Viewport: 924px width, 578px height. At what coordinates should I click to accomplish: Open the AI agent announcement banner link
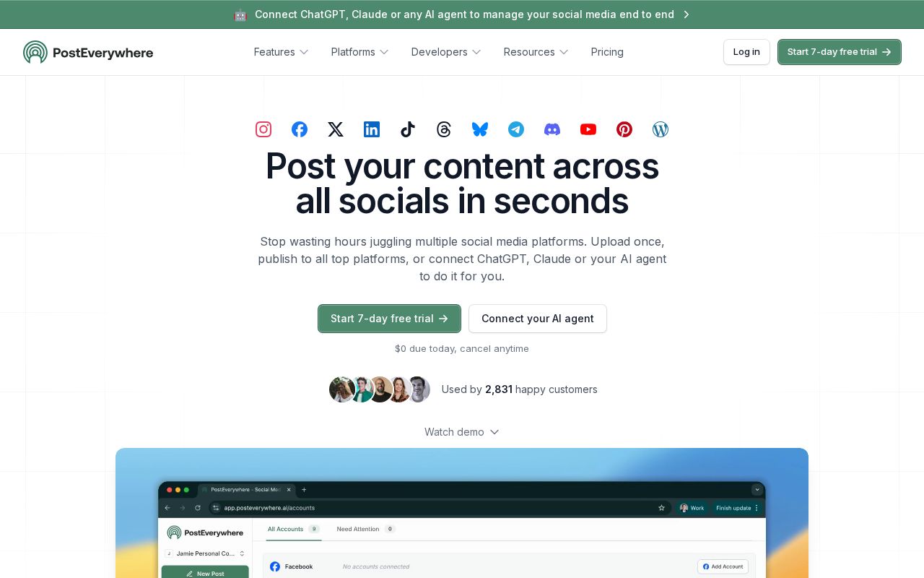(x=462, y=14)
